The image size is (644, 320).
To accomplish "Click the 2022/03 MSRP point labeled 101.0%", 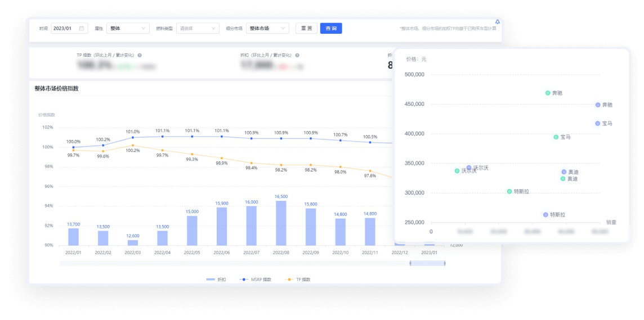I will pos(133,137).
